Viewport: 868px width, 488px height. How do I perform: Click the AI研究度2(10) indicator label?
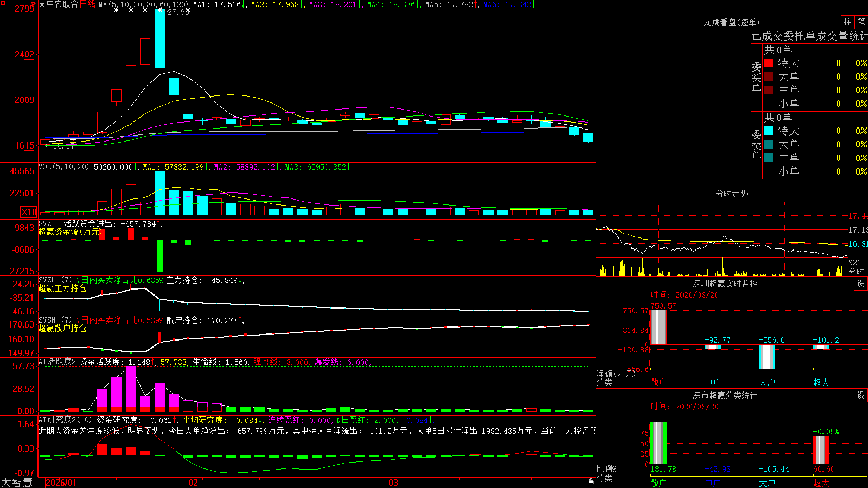[x=66, y=420]
